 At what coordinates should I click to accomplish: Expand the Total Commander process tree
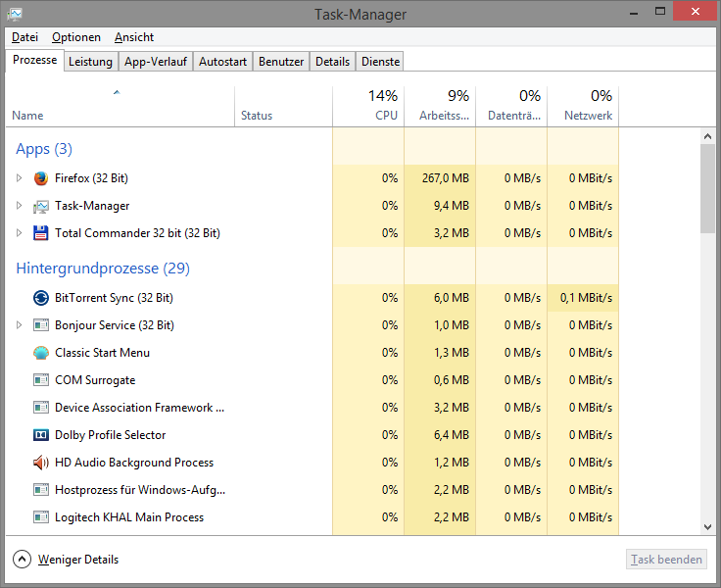pos(19,233)
